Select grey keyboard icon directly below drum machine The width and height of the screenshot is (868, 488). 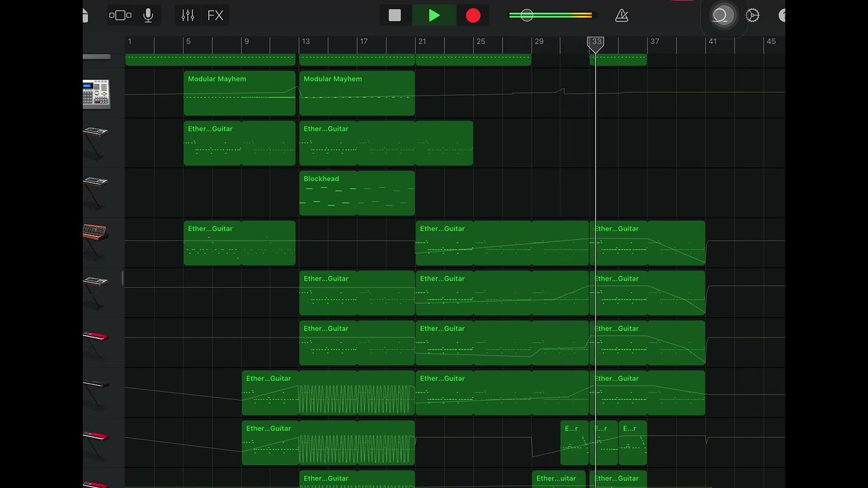[95, 143]
